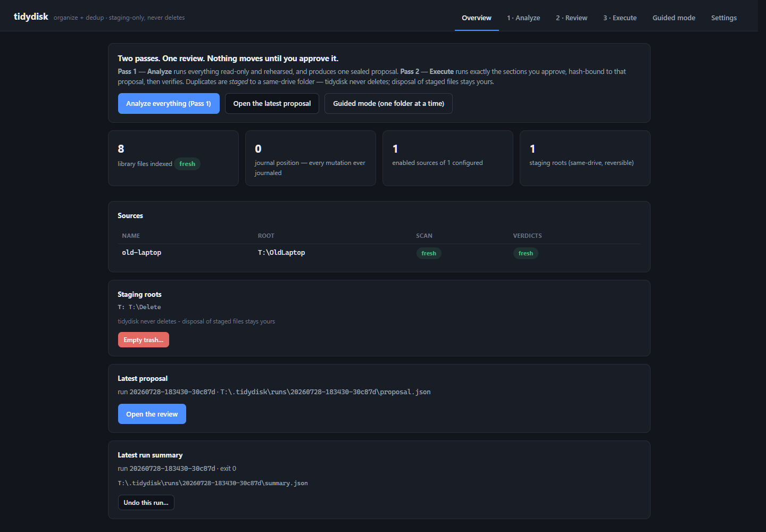Screen dimensions: 766x532
Task: Click the ROOT column header
Action: [266, 236]
